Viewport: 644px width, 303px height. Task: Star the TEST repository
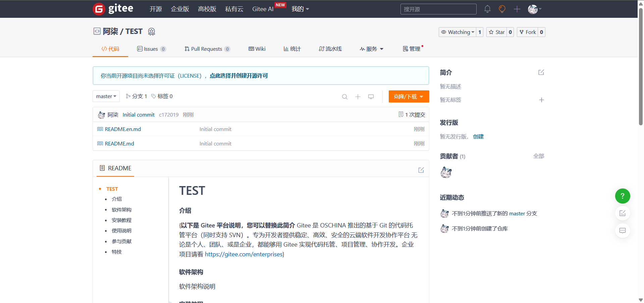pos(497,32)
